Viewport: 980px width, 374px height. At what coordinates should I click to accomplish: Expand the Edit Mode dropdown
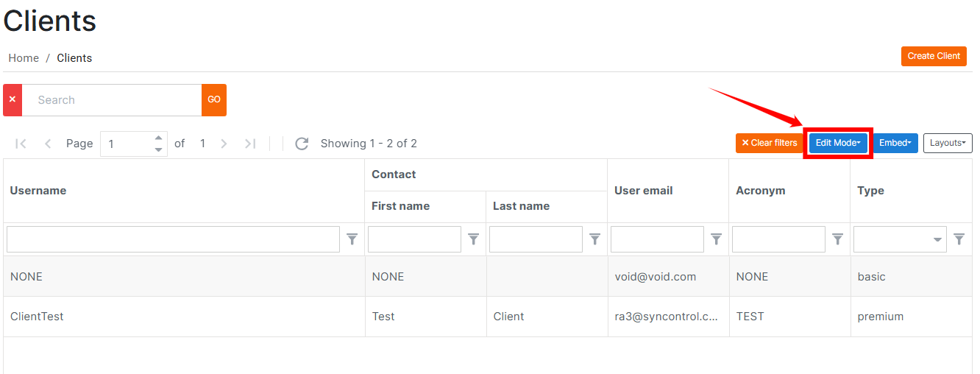coord(838,143)
